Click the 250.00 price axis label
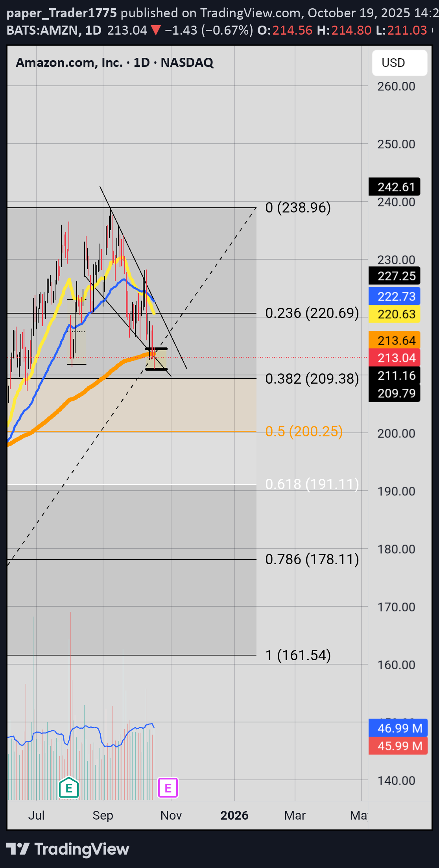The width and height of the screenshot is (439, 868). 396,144
